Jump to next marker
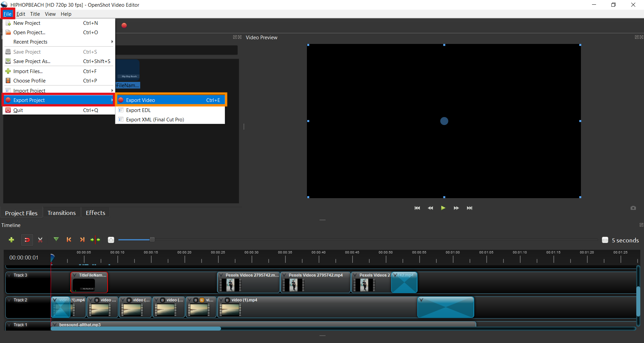Image resolution: width=644 pixels, height=343 pixels. coord(82,239)
